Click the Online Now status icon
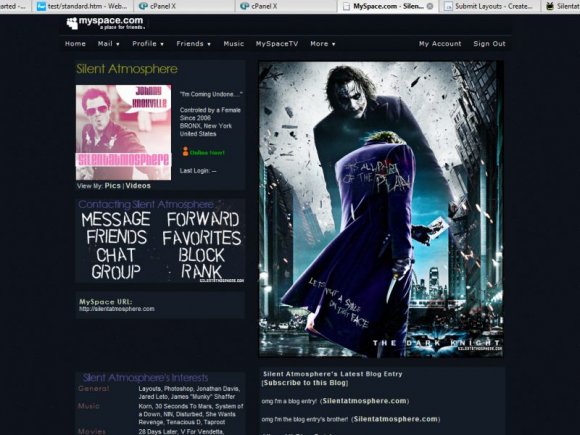580x435 pixels. [x=185, y=152]
